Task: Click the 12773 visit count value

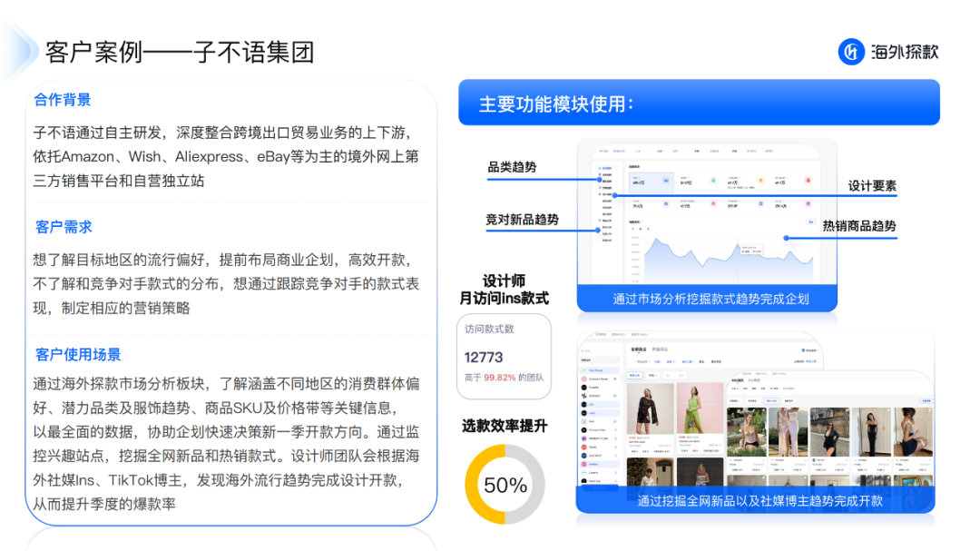Action: click(x=483, y=357)
